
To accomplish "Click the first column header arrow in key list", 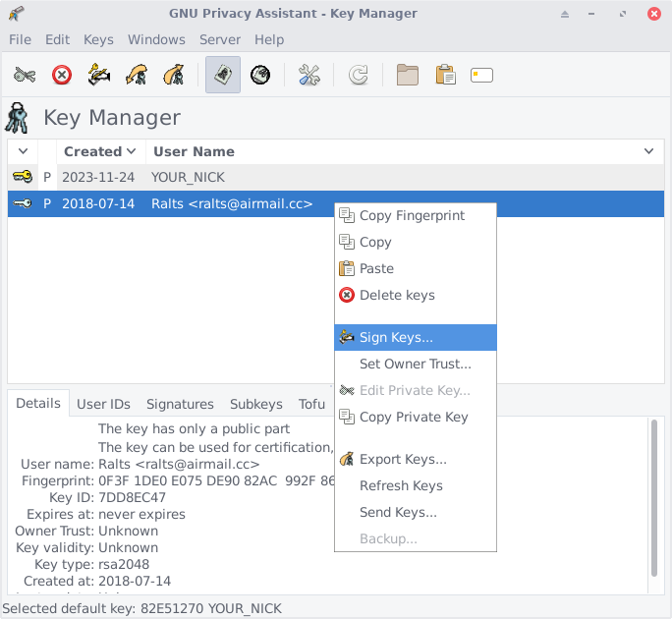I will [x=22, y=151].
